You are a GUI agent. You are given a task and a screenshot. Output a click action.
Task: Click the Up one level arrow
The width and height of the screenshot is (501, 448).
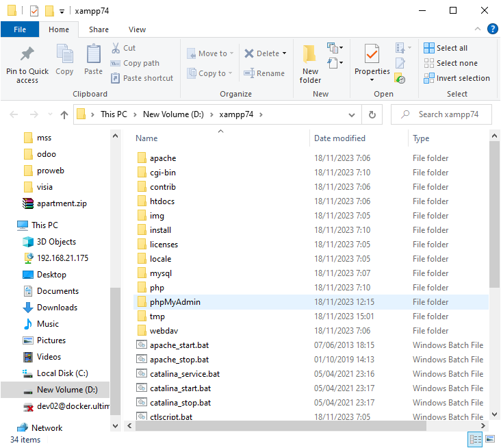click(64, 114)
